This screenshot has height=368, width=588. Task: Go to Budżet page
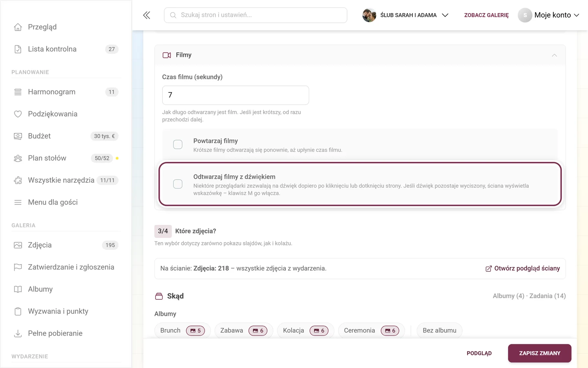click(66, 136)
